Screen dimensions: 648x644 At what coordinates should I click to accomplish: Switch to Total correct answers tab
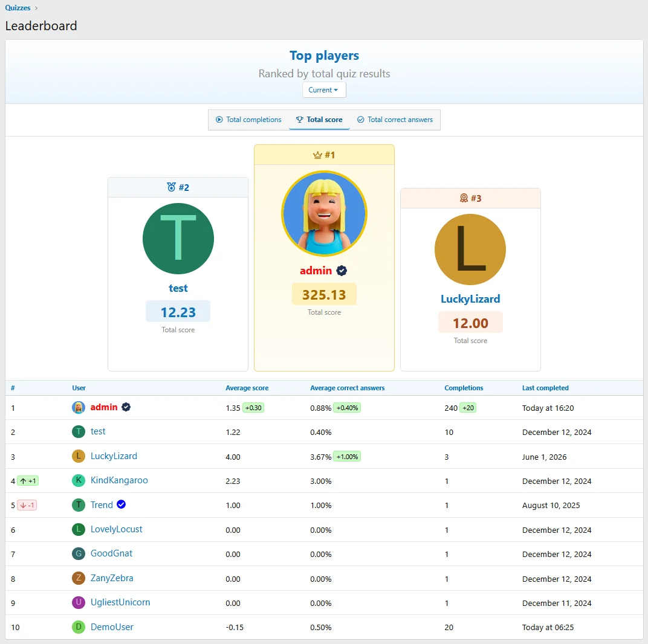pyautogui.click(x=395, y=120)
